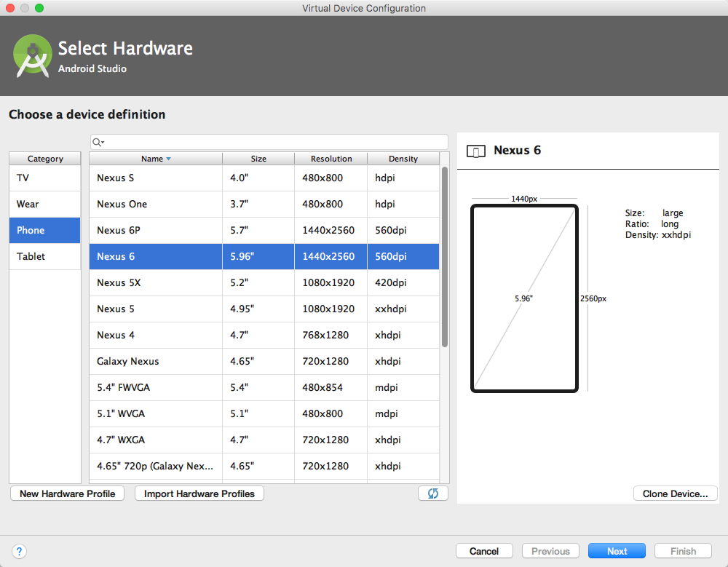The width and height of the screenshot is (728, 567).
Task: Select the Nexus S device row
Action: (264, 178)
